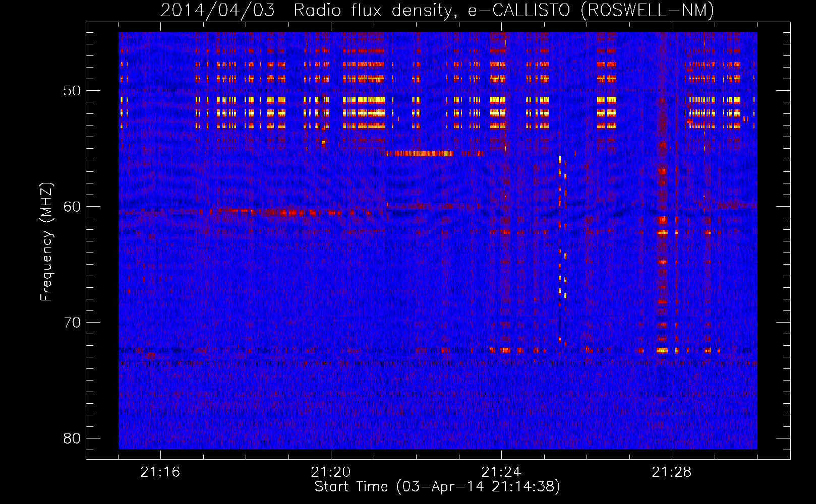Select the date '2014/04/03' in the title
This screenshot has height=504, width=816.
218,11
